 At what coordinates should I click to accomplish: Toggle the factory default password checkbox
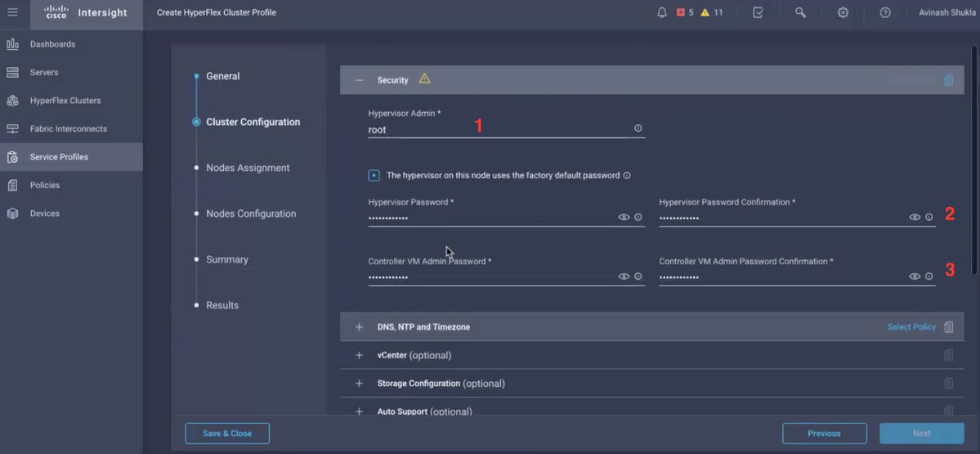(374, 176)
